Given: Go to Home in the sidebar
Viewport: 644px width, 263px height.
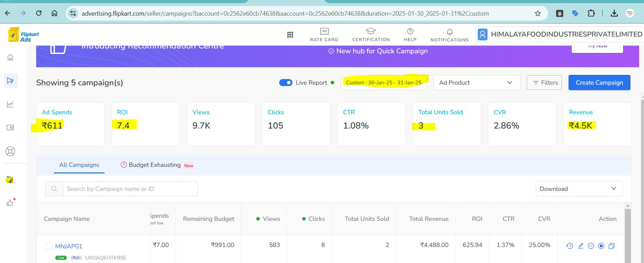Looking at the screenshot, I should pos(10,57).
